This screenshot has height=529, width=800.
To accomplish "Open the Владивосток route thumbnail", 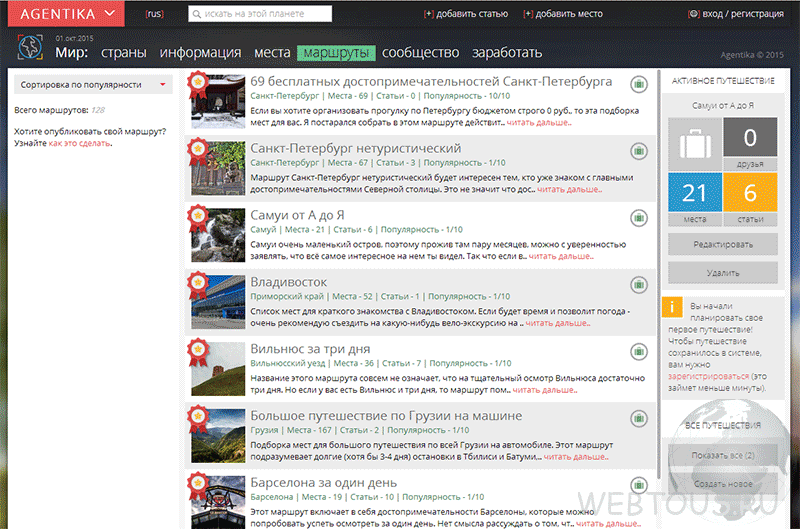I will (x=218, y=301).
